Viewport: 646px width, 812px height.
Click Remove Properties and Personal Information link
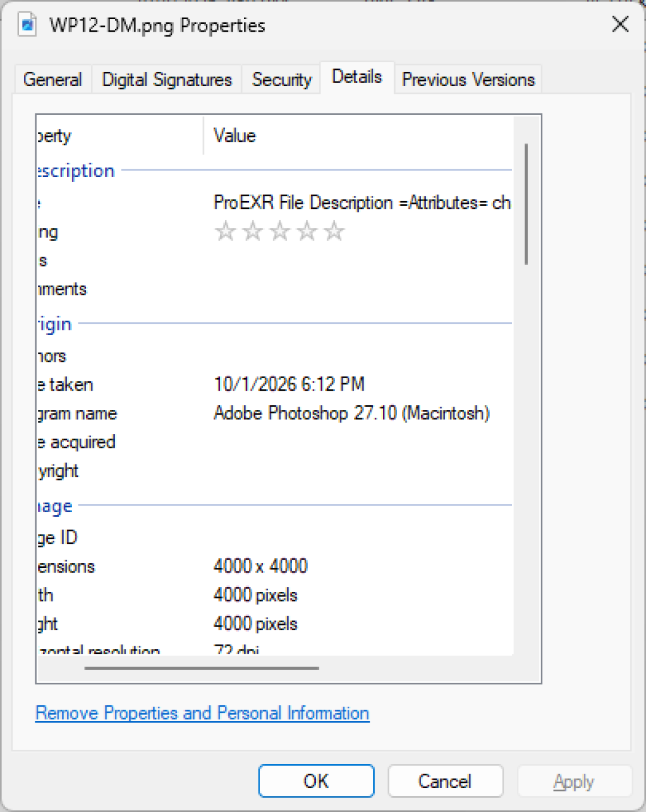(202, 713)
